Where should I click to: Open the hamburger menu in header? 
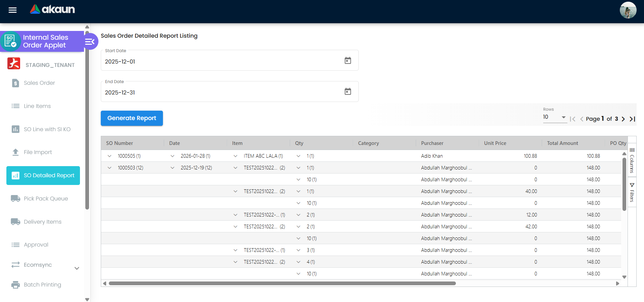click(12, 10)
